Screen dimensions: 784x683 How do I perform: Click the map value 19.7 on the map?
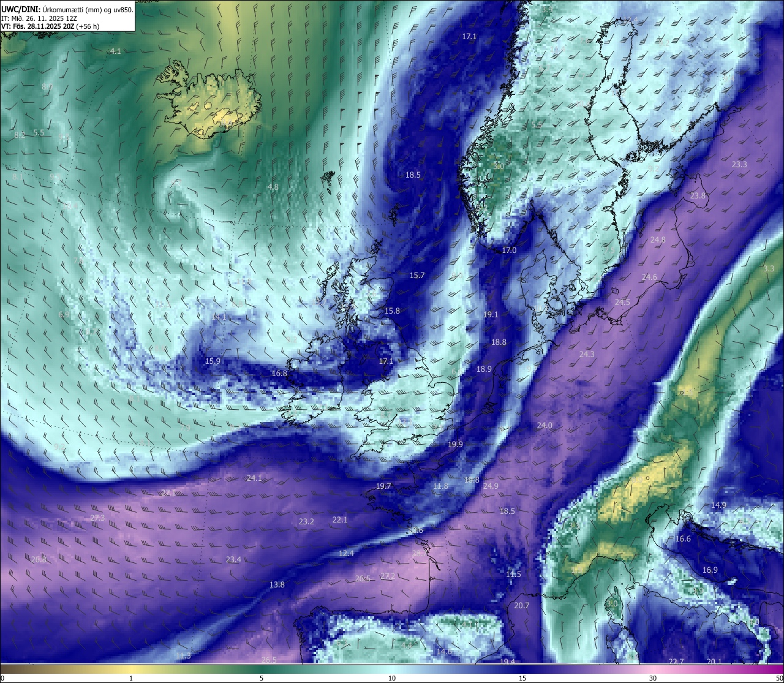(x=383, y=486)
